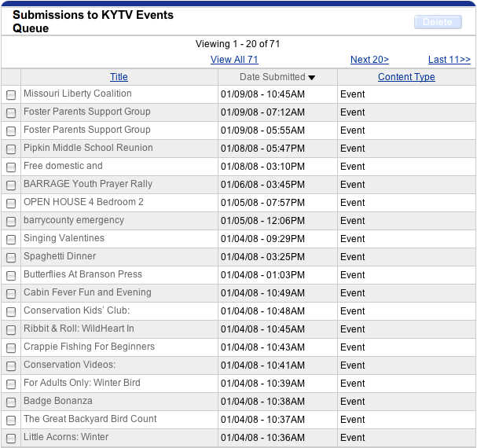Viewport: 477px width, 448px height.
Task: Go to Next 20 results
Action: coord(369,60)
